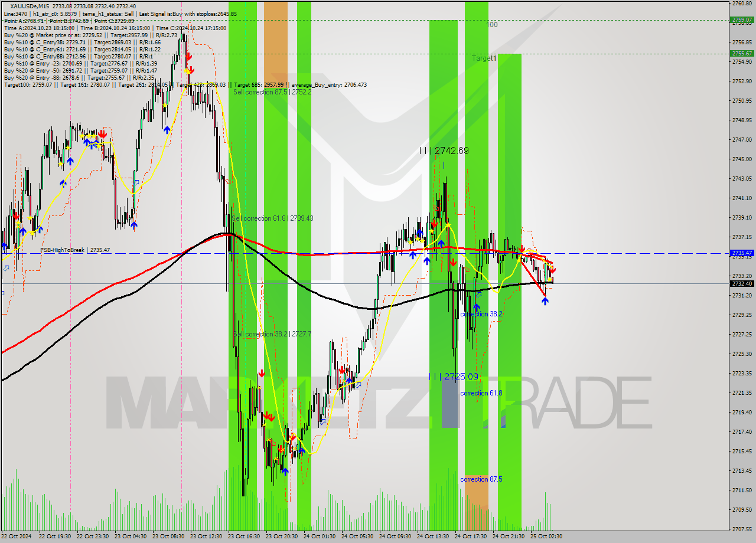The width and height of the screenshot is (756, 543).
Task: Click the 2760.80 price axis value
Action: pos(742,4)
